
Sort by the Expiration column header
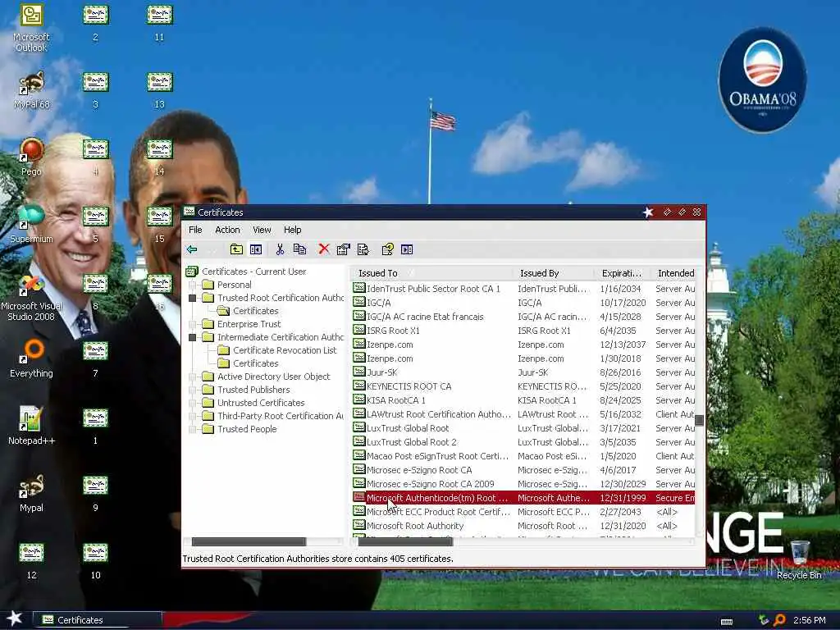point(622,273)
